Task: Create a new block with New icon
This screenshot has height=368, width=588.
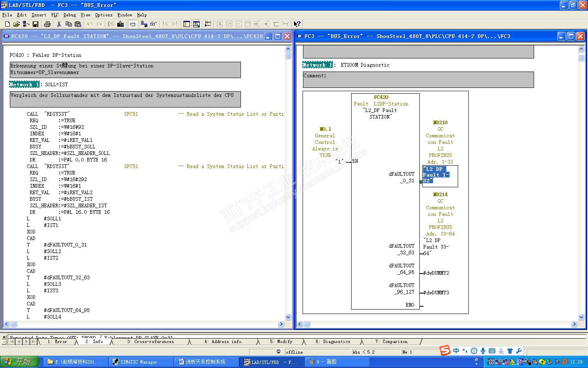Action: pyautogui.click(x=7, y=24)
